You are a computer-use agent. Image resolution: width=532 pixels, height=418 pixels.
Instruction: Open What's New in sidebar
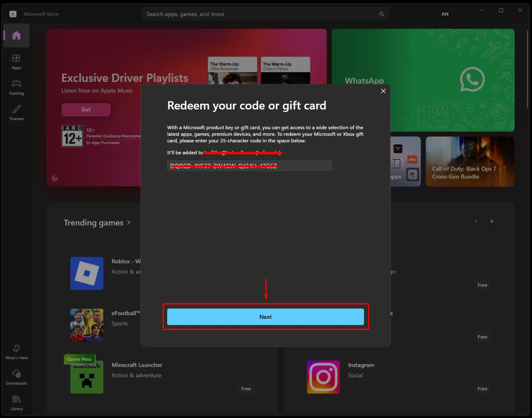pos(16,352)
